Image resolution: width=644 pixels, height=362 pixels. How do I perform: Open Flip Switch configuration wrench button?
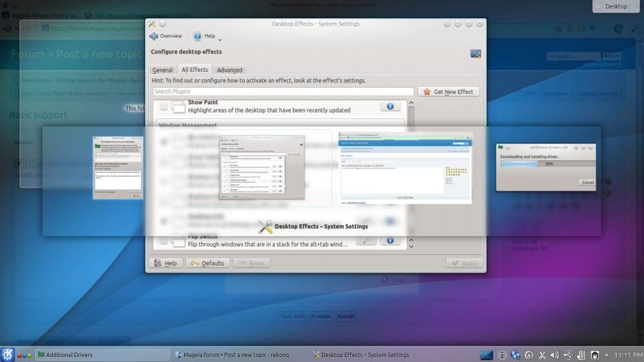[366, 240]
